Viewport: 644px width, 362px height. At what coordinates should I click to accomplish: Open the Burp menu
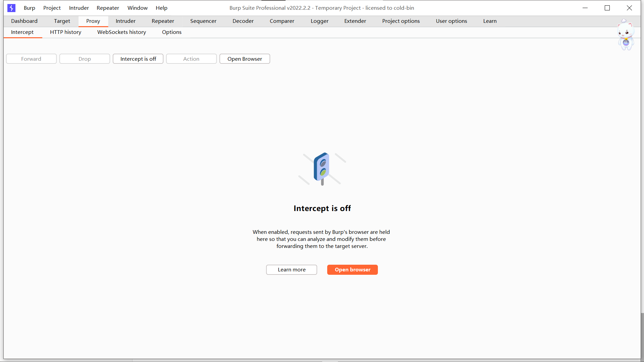click(x=30, y=8)
